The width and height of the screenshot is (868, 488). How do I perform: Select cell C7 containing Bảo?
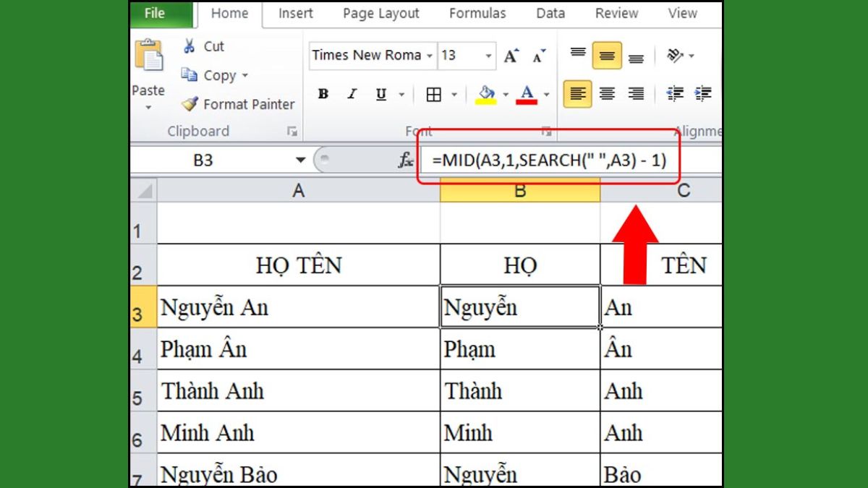661,471
